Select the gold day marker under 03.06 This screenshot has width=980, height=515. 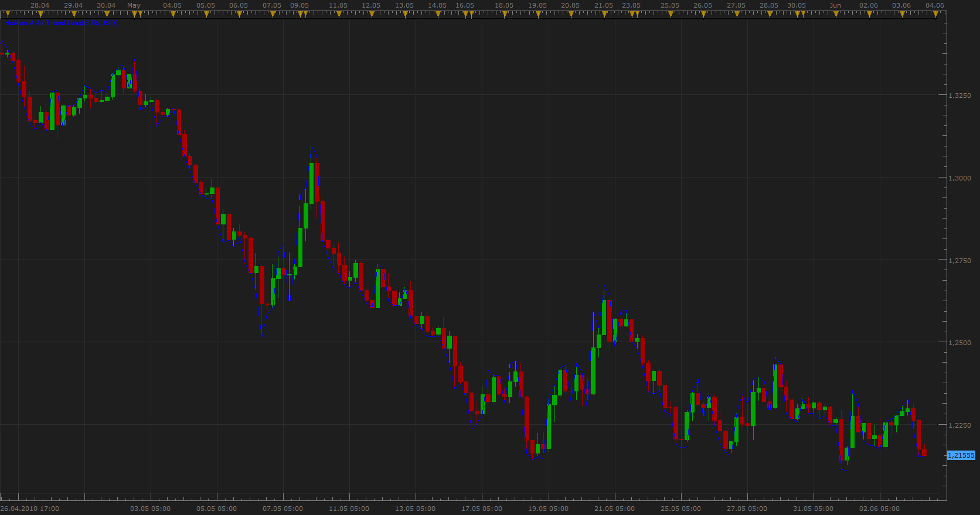tap(902, 14)
